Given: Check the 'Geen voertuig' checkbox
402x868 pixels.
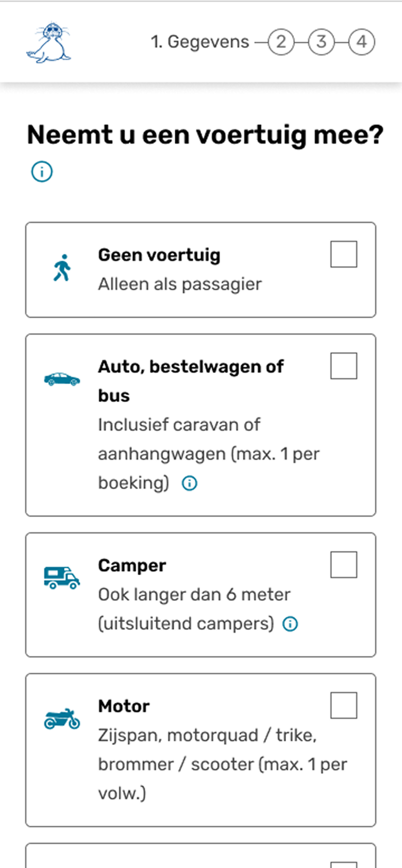Looking at the screenshot, I should [343, 254].
